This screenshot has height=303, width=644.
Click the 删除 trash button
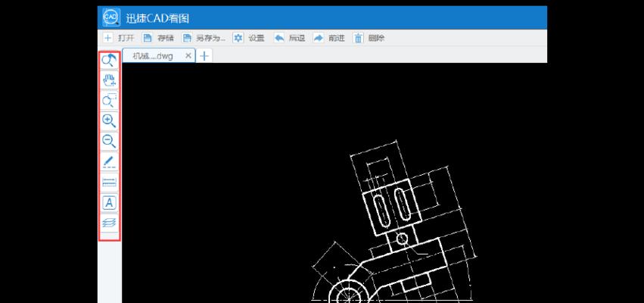pyautogui.click(x=369, y=38)
